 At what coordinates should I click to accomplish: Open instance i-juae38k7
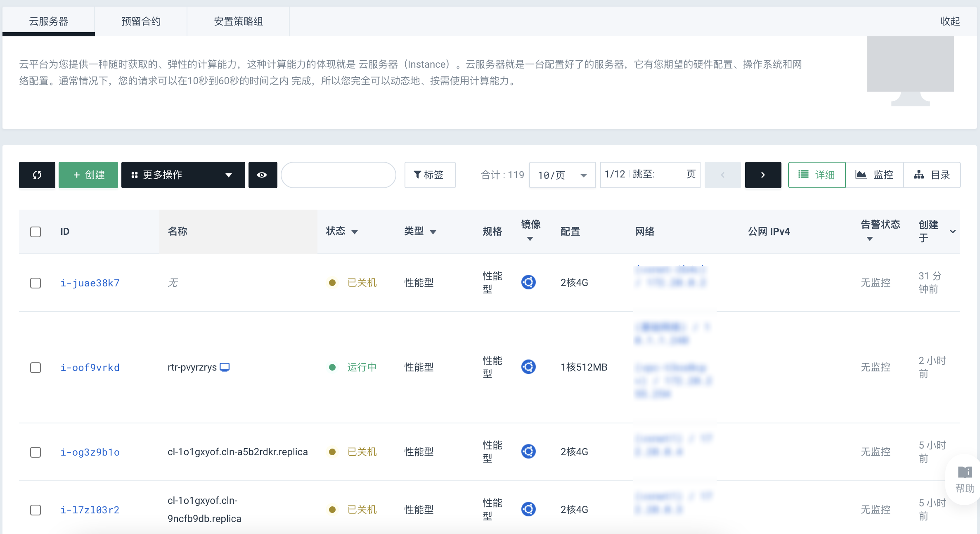tap(90, 283)
